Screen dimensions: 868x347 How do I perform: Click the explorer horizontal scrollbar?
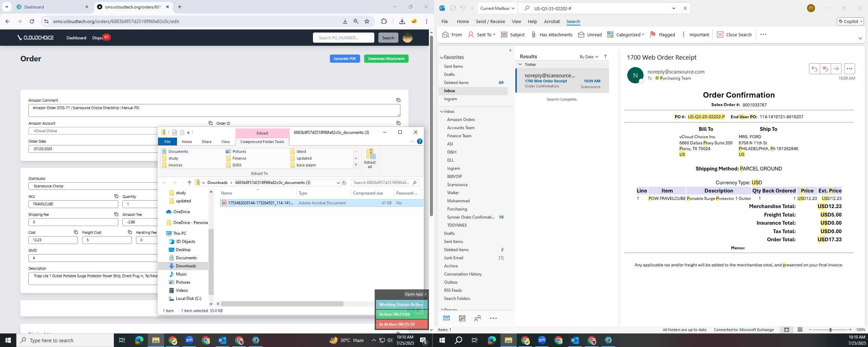click(282, 304)
